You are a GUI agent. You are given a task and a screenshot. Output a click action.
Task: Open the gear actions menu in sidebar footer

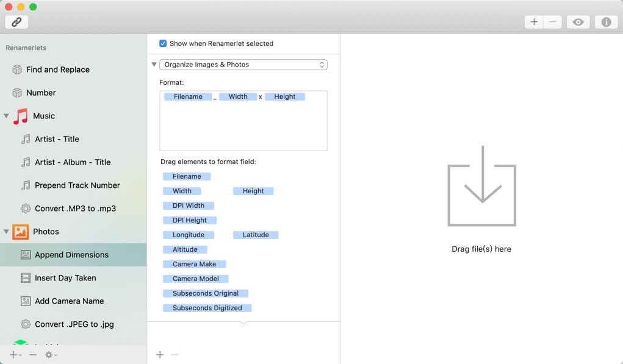click(x=51, y=355)
